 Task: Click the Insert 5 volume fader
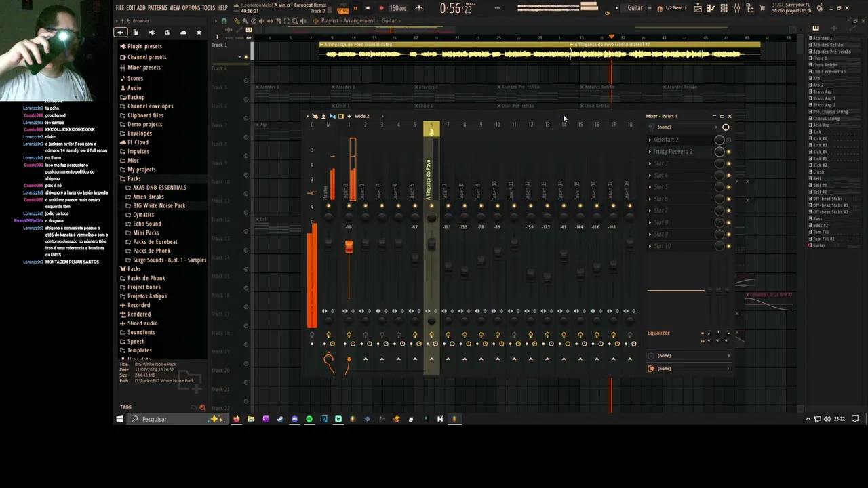pyautogui.click(x=415, y=258)
